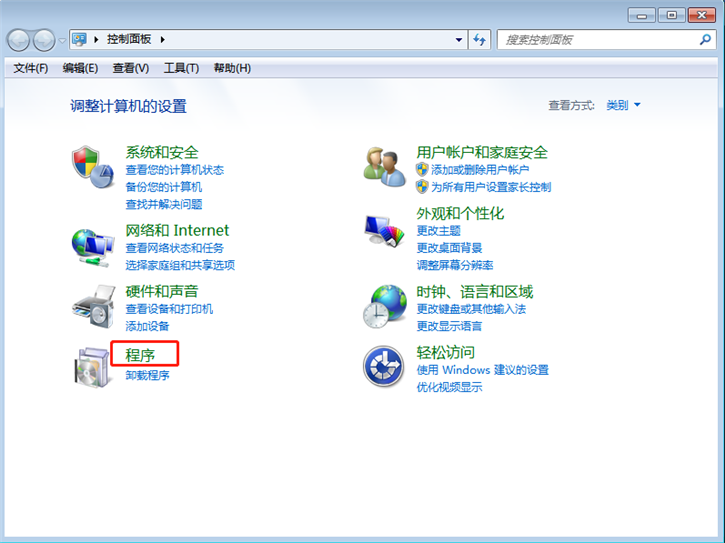
Task: Open the 用户帐户和家庭安全 heading
Action: 482,152
